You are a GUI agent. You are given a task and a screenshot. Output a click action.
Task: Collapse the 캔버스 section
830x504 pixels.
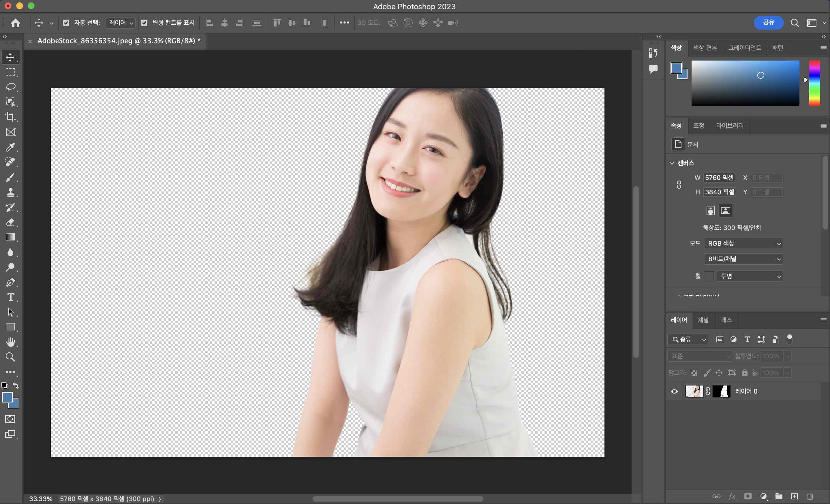point(672,163)
